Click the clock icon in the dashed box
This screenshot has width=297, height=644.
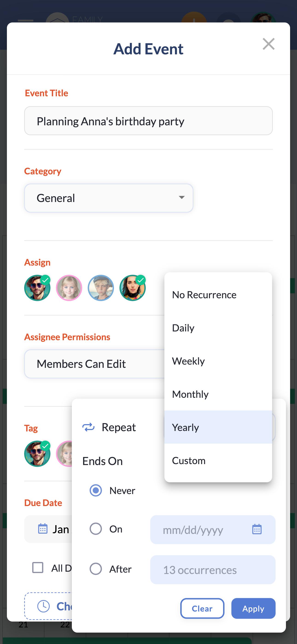(x=44, y=606)
